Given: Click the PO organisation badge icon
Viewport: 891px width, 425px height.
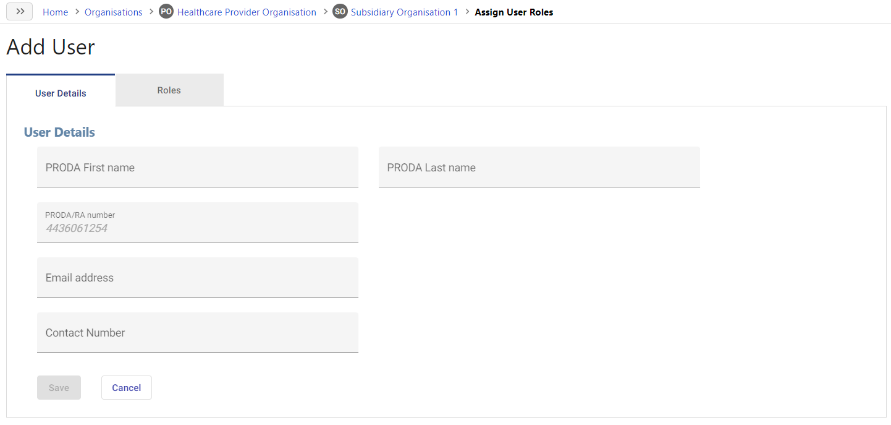Looking at the screenshot, I should coord(166,12).
